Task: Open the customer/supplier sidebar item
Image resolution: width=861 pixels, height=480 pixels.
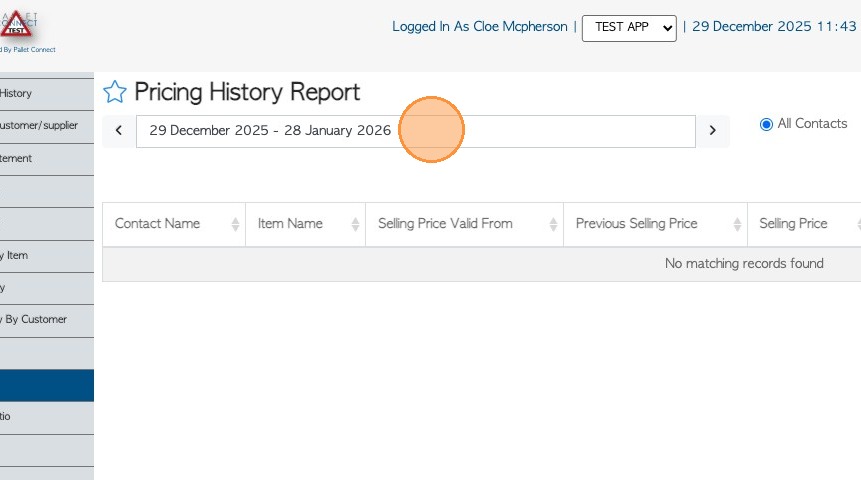Action: 40,126
